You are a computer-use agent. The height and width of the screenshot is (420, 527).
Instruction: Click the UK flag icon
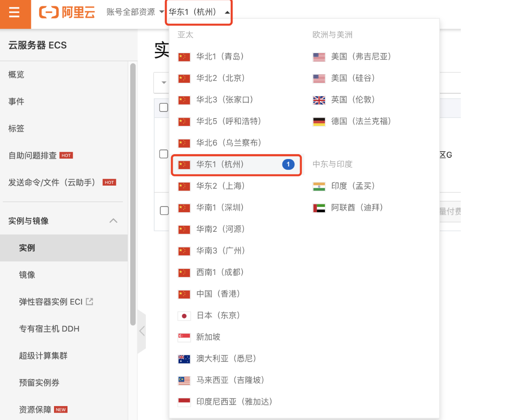click(x=319, y=100)
